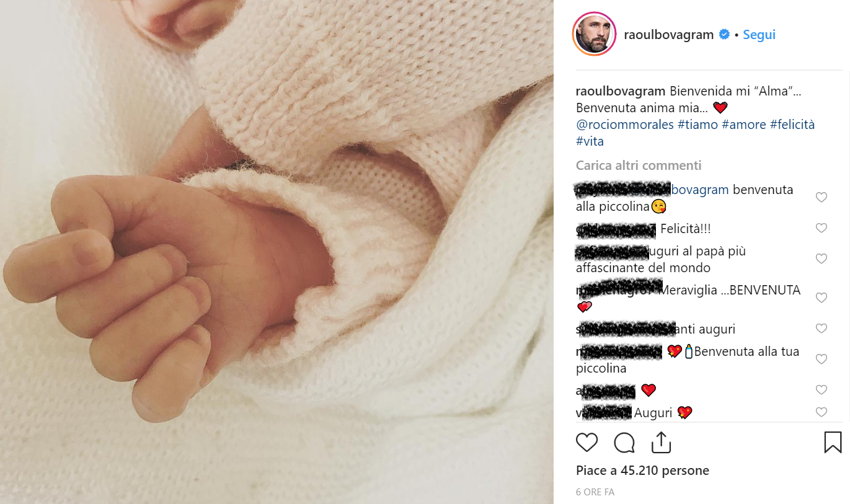Open the #vita hashtag
This screenshot has height=504, width=850.
[x=590, y=141]
